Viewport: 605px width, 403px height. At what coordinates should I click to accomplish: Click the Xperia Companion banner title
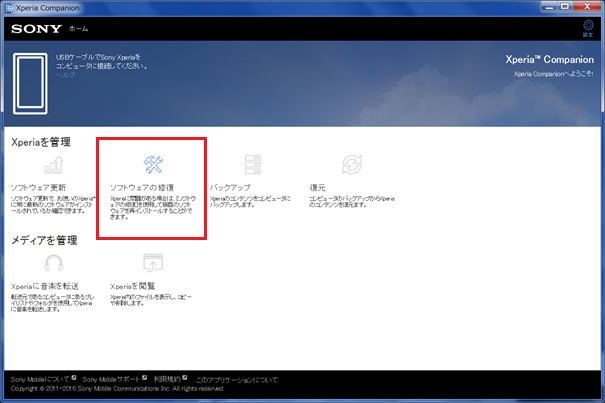coord(549,59)
